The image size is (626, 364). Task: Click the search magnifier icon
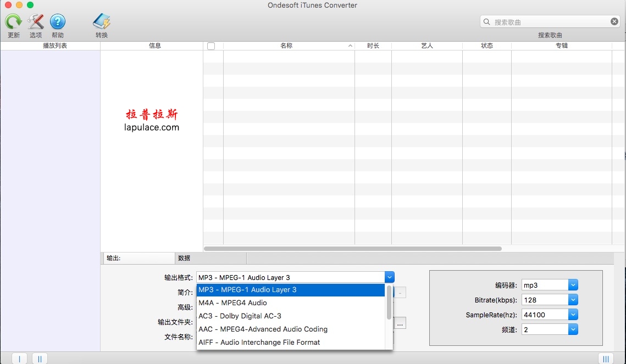point(486,21)
